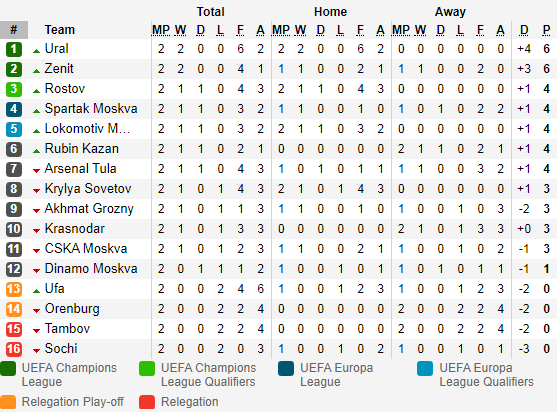
Task: Click the # rank column header
Action: [x=14, y=30]
